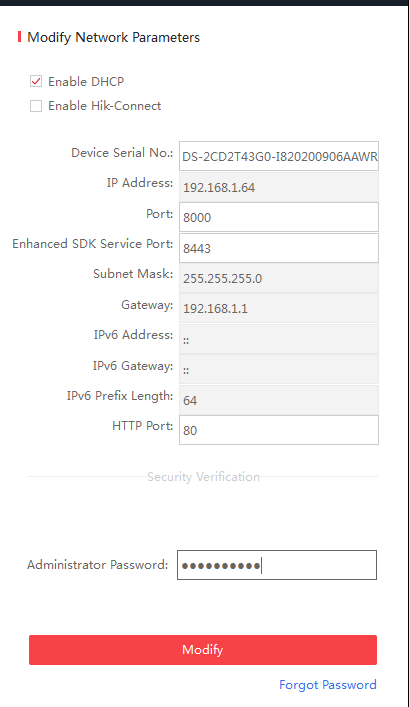Click the Administrator Password input box
Viewport: 410px width, 707px height.
(x=277, y=565)
